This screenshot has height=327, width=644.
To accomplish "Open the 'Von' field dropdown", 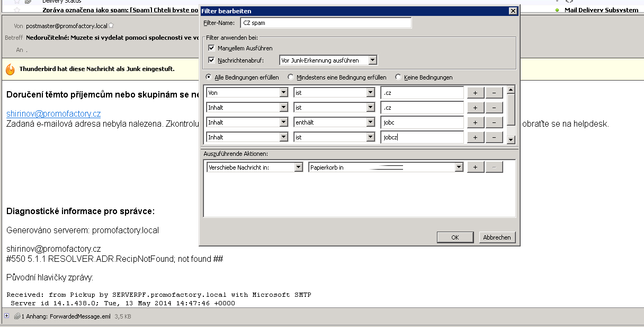I will (283, 93).
